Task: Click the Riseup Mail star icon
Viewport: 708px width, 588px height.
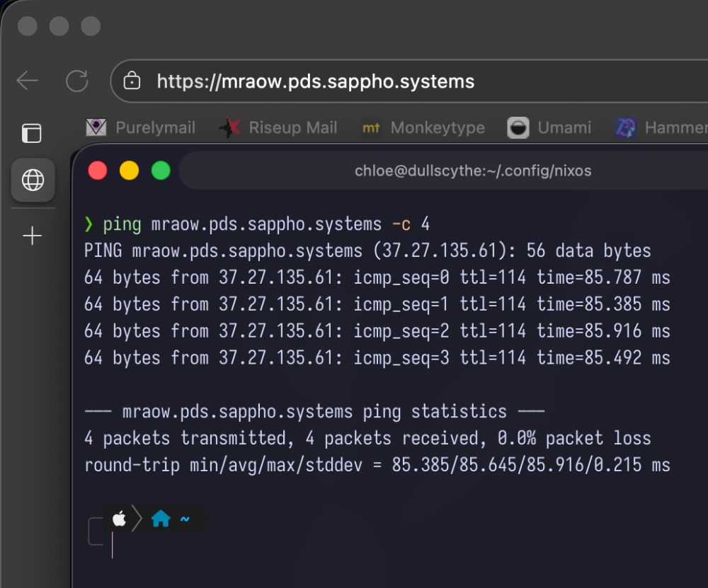Action: (x=232, y=127)
